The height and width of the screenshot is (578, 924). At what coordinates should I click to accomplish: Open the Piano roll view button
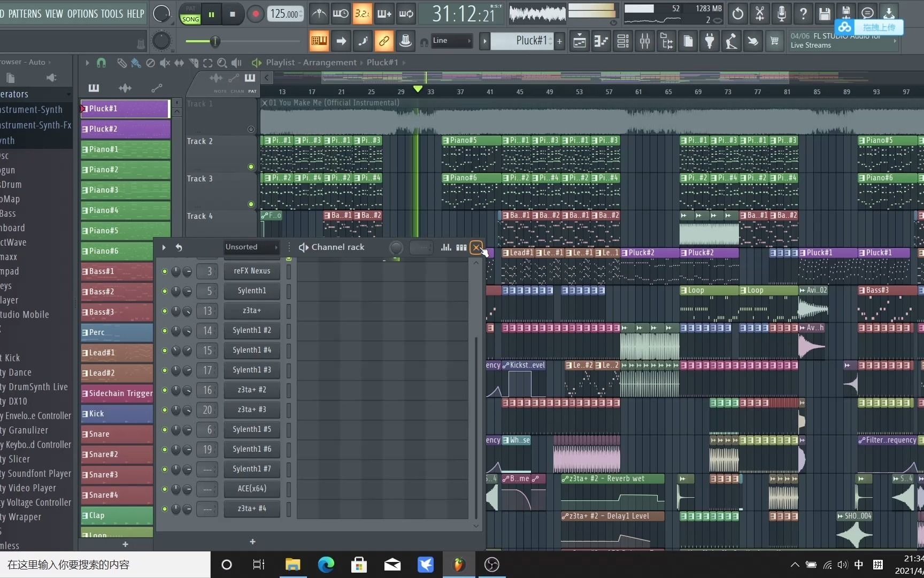(x=602, y=41)
